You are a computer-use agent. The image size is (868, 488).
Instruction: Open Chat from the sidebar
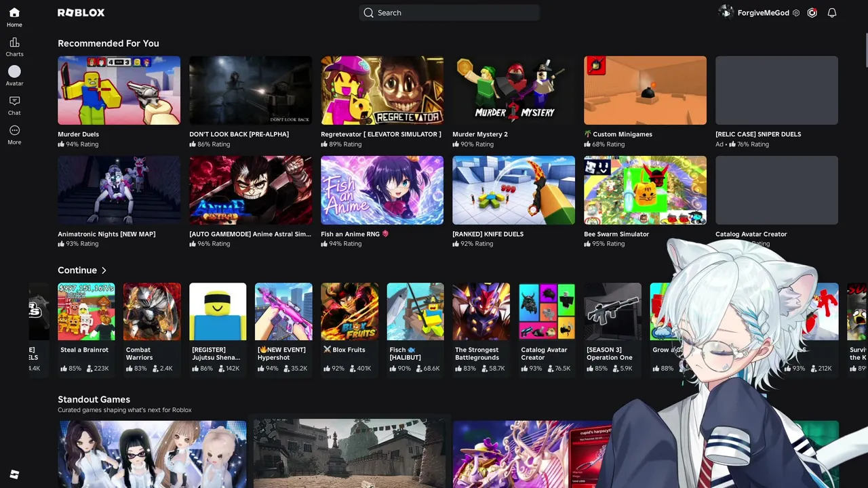14,106
